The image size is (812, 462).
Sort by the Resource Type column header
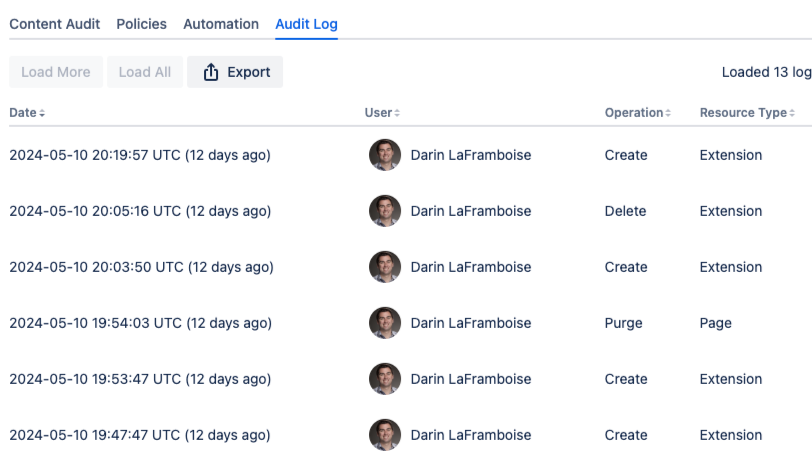[x=747, y=113]
